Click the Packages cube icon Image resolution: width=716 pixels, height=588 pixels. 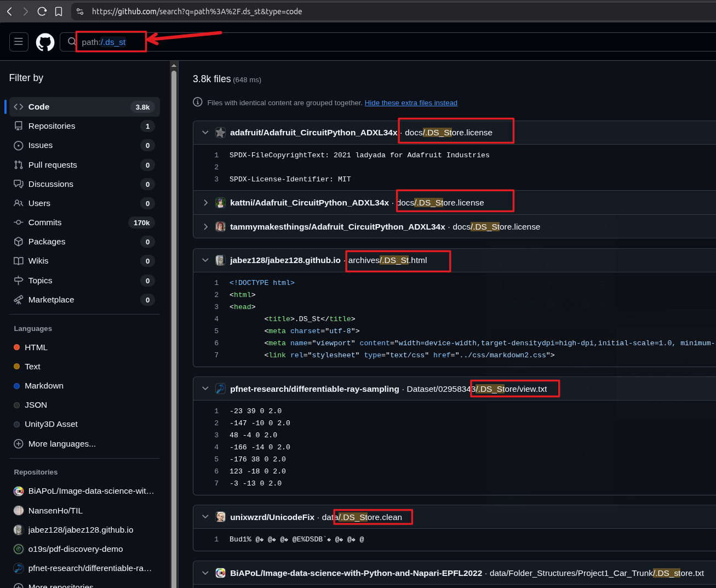(18, 242)
